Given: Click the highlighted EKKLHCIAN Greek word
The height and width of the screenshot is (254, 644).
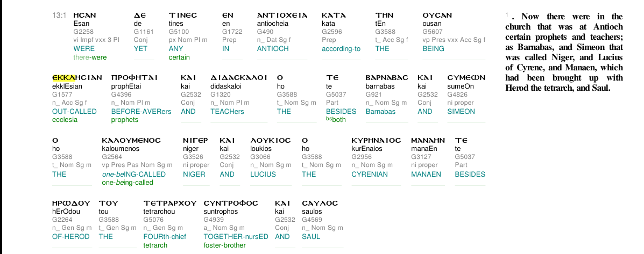Looking at the screenshot, I should (x=77, y=78).
